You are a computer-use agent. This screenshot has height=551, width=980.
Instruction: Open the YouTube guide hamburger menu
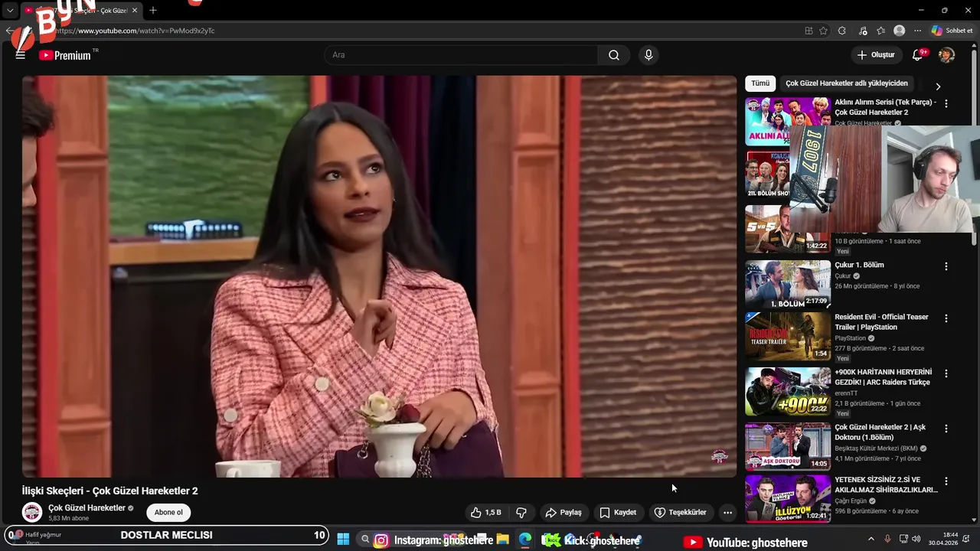pyautogui.click(x=21, y=55)
